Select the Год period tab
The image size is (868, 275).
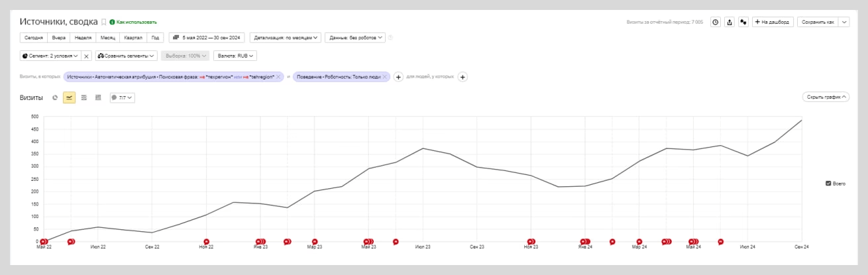click(x=156, y=38)
